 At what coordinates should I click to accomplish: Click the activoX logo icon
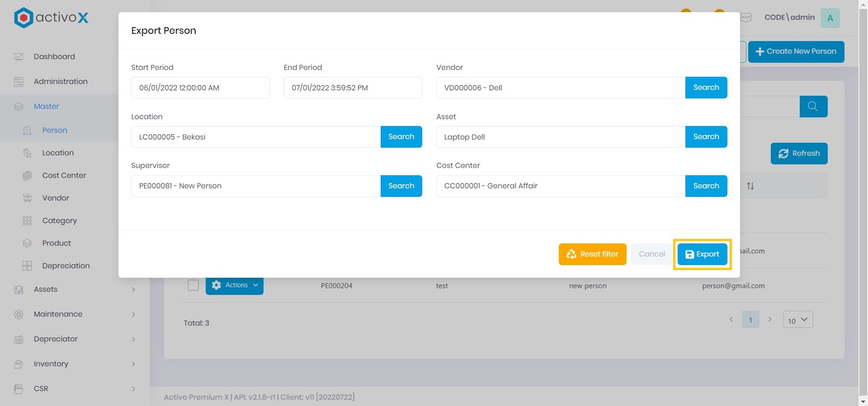[23, 18]
